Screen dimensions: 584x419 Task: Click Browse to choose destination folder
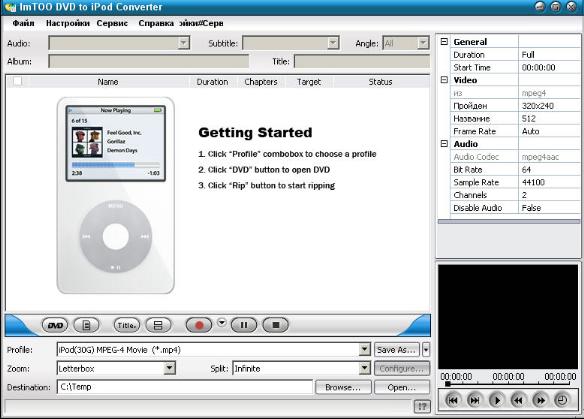tap(343, 387)
